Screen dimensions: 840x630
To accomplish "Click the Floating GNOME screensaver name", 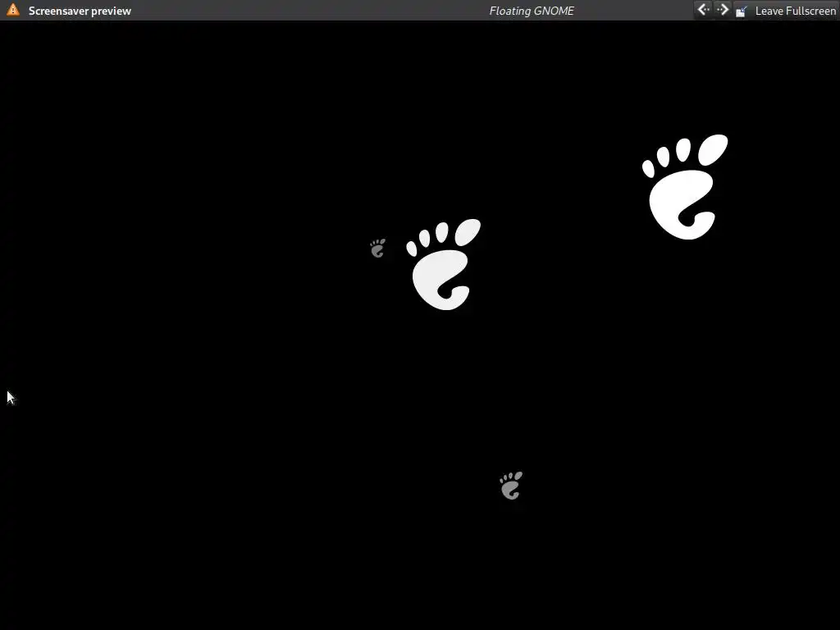I will point(532,11).
